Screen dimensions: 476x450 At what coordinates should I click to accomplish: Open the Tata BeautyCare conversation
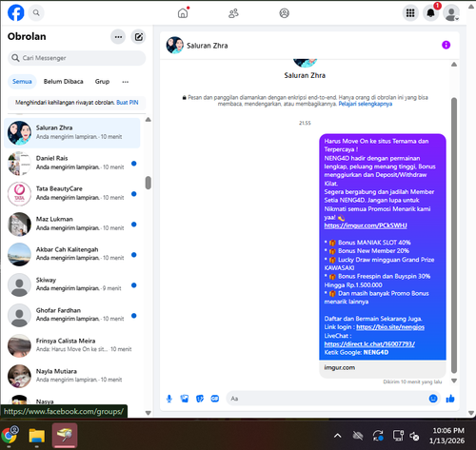click(x=72, y=194)
